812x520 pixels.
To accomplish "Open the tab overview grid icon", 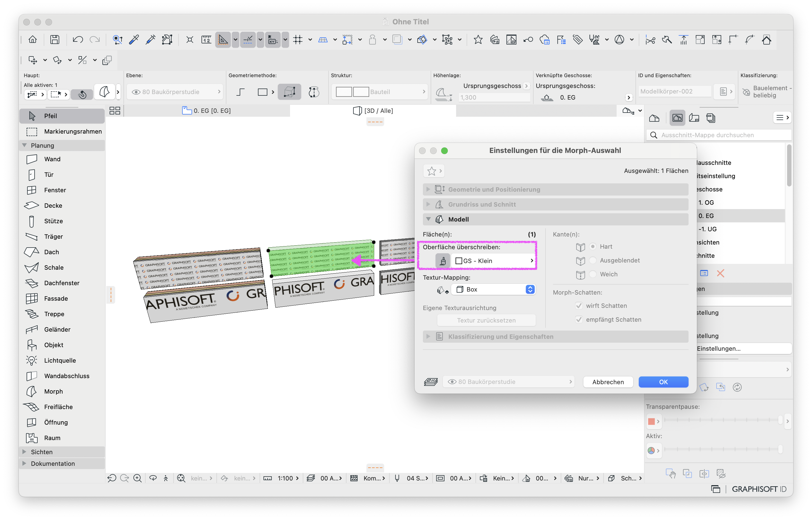I will click(x=115, y=111).
